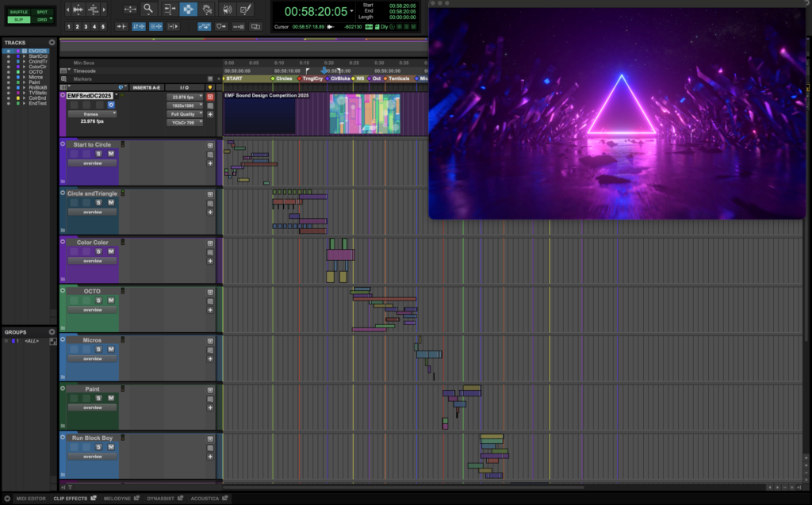
Task: Jump to the Circles timeline marker
Action: tap(283, 78)
